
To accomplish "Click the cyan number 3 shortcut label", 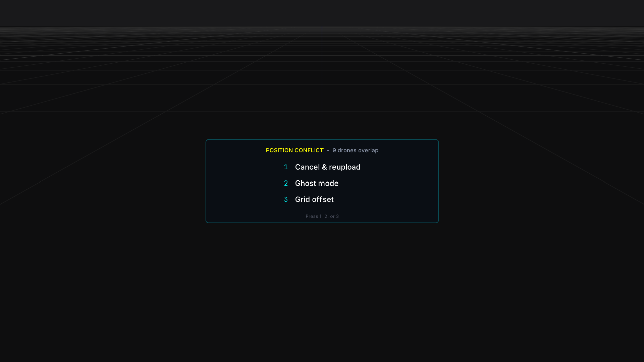I will click(286, 199).
